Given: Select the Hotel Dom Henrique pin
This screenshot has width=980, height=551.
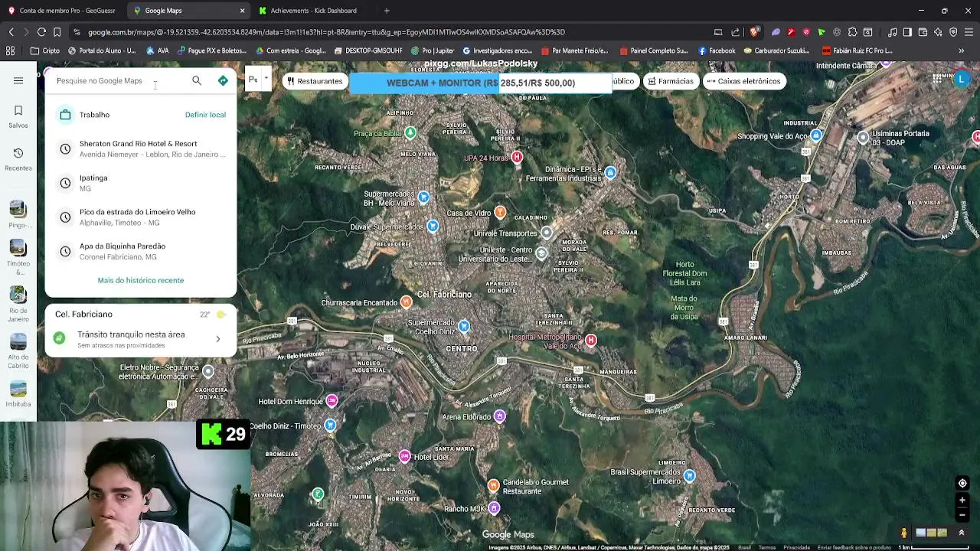Looking at the screenshot, I should pos(332,400).
